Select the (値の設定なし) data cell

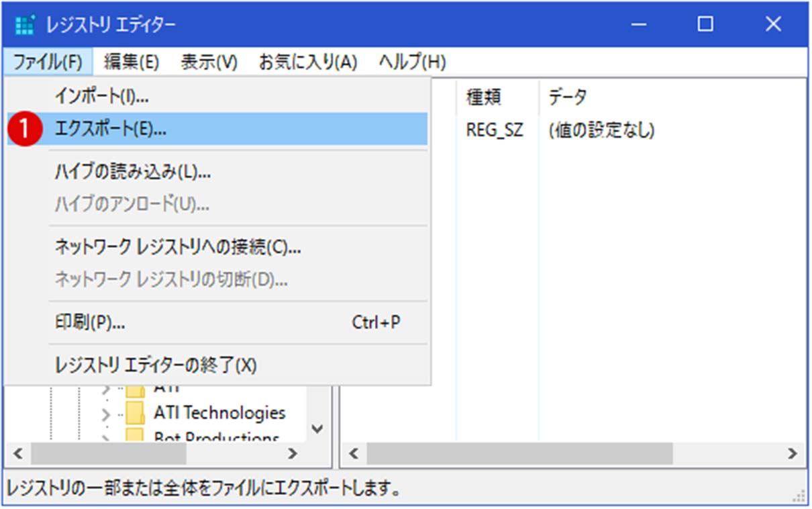[601, 130]
